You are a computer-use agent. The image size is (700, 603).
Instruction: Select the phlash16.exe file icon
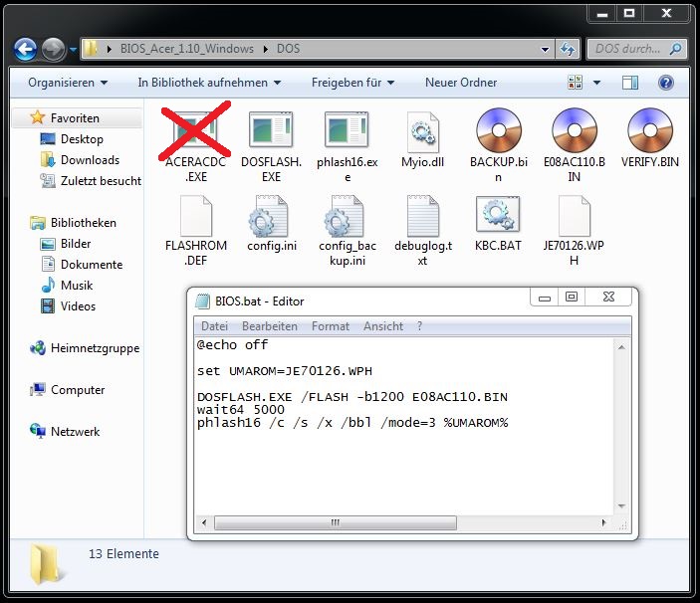pyautogui.click(x=347, y=129)
